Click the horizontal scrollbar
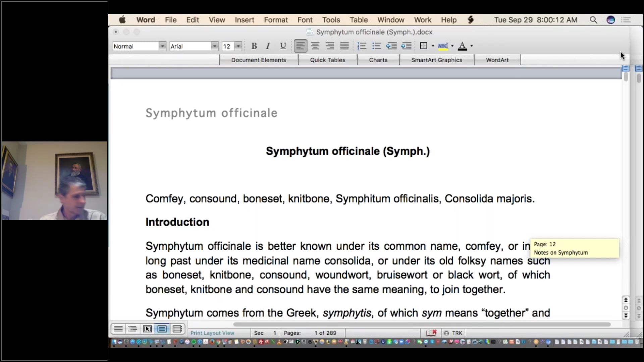This screenshot has height=362, width=644. tap(421, 324)
